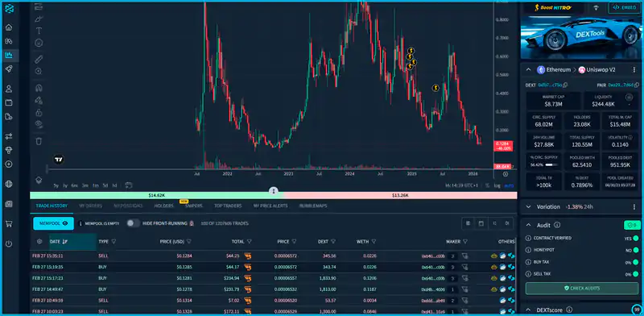Copy the PAIR address icon

[x=636, y=85]
